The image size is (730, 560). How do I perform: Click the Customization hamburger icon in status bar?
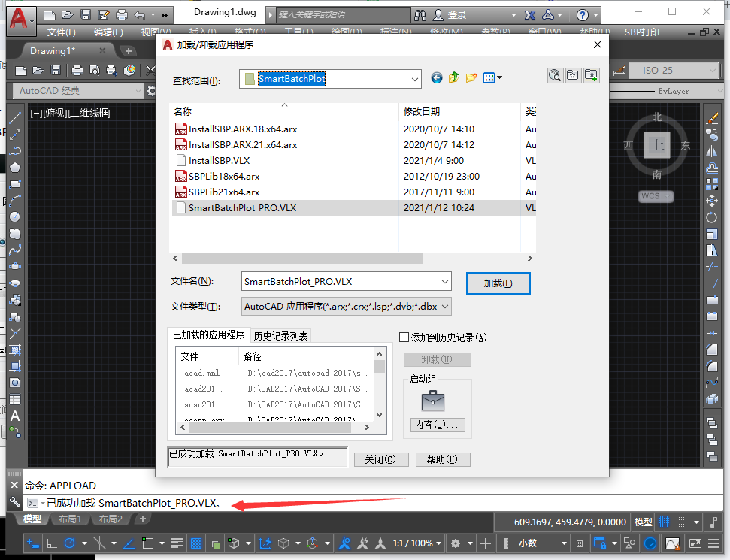[714, 543]
